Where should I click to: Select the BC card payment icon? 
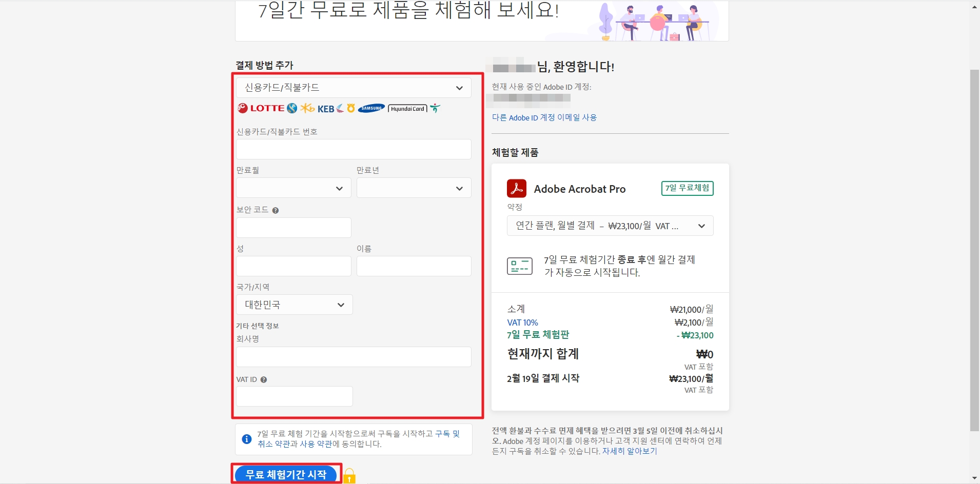click(241, 108)
